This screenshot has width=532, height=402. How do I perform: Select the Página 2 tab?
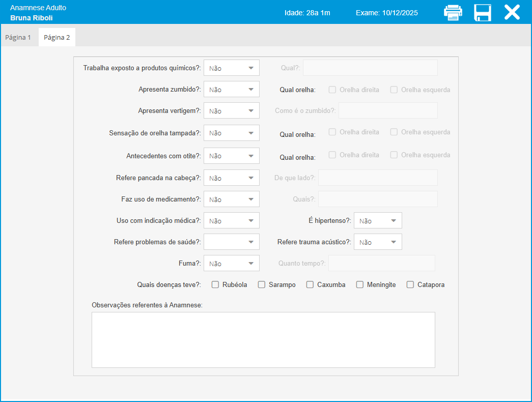(x=57, y=38)
